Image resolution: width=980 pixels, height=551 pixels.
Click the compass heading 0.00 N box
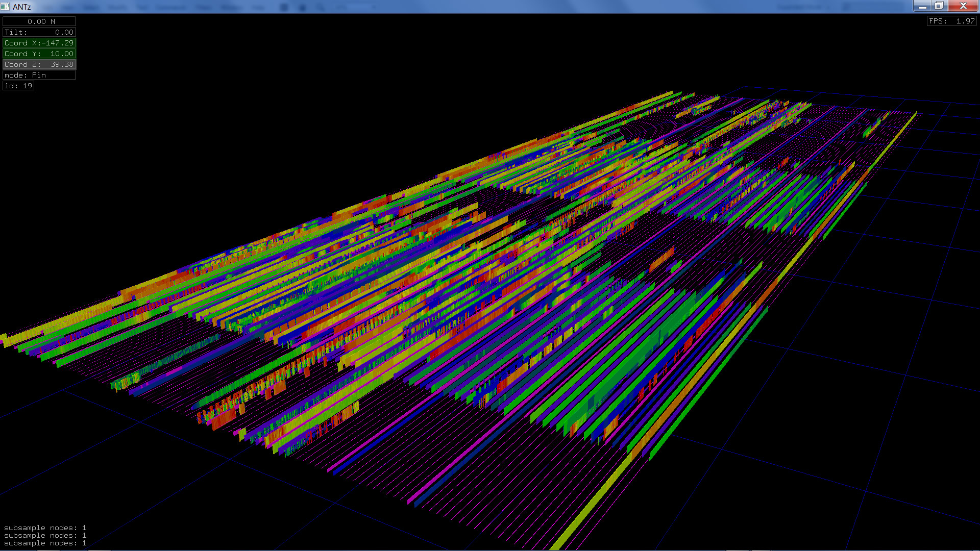[39, 21]
